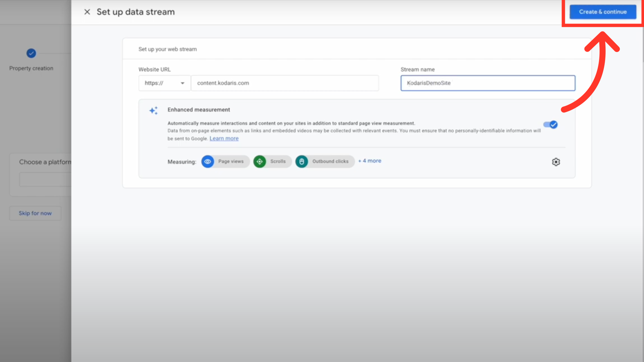Screen dimensions: 644x362
Task: Click the Choose a platform input box
Action: 45,180
